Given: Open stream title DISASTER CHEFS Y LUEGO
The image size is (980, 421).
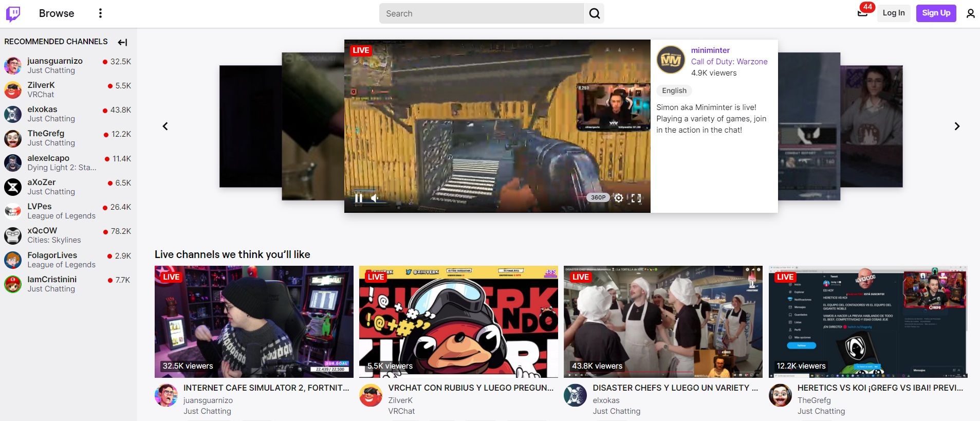Looking at the screenshot, I should click(675, 388).
